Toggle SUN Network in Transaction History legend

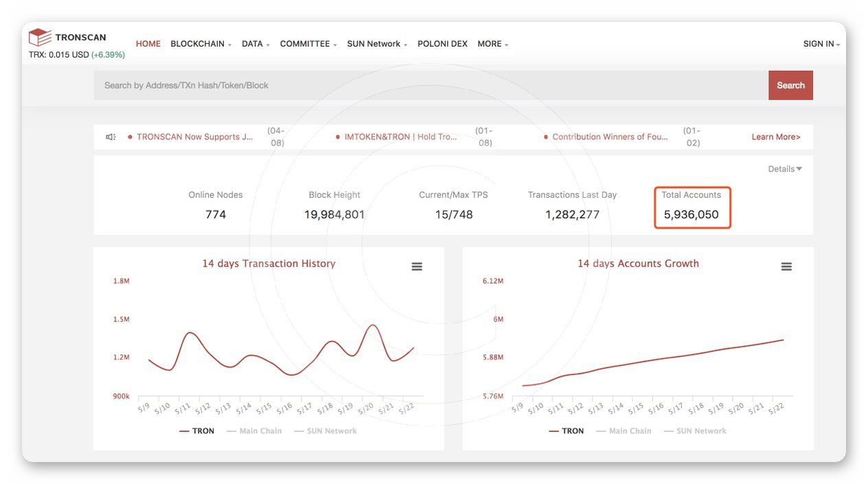[325, 431]
